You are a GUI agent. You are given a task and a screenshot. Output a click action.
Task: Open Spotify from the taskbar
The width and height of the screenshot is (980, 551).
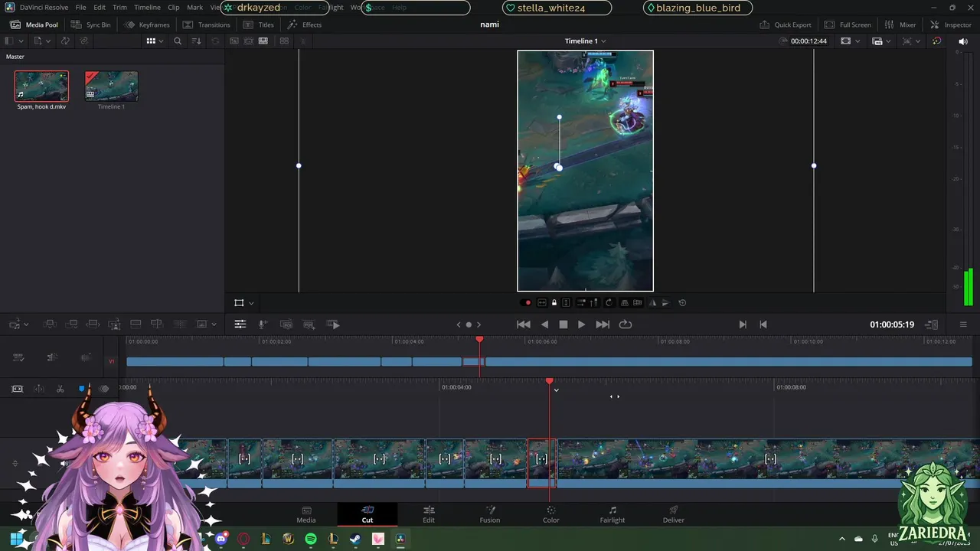311,539
